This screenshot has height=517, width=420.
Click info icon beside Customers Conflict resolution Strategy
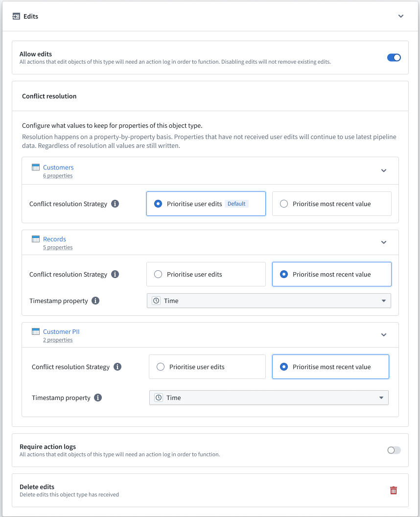[x=115, y=204]
